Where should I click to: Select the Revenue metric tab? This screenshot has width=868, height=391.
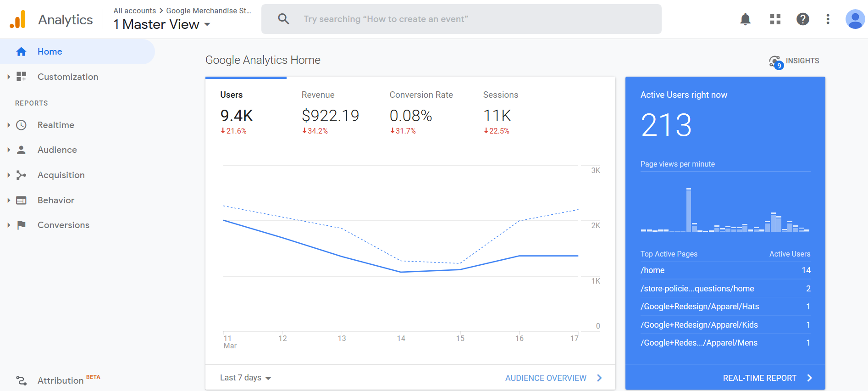[x=330, y=112]
